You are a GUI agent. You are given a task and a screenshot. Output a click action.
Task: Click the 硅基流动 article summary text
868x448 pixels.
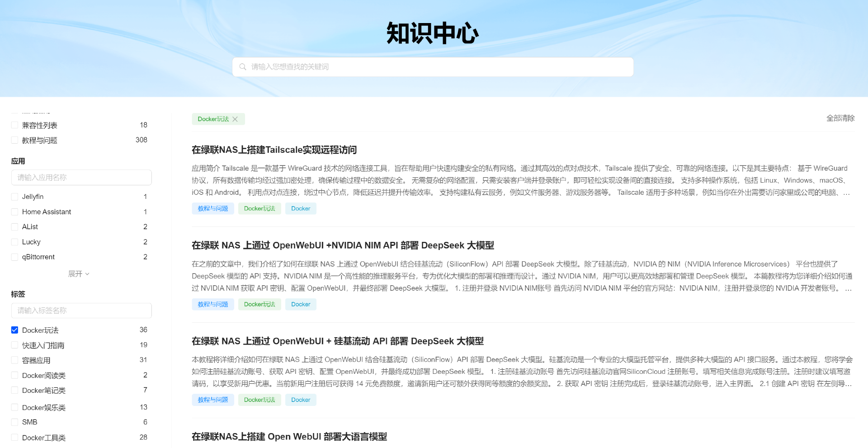tap(522, 372)
